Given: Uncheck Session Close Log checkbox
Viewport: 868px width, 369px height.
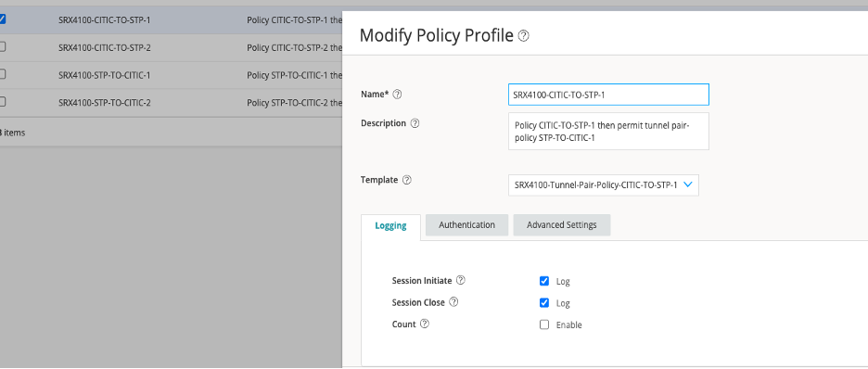Looking at the screenshot, I should pos(544,302).
